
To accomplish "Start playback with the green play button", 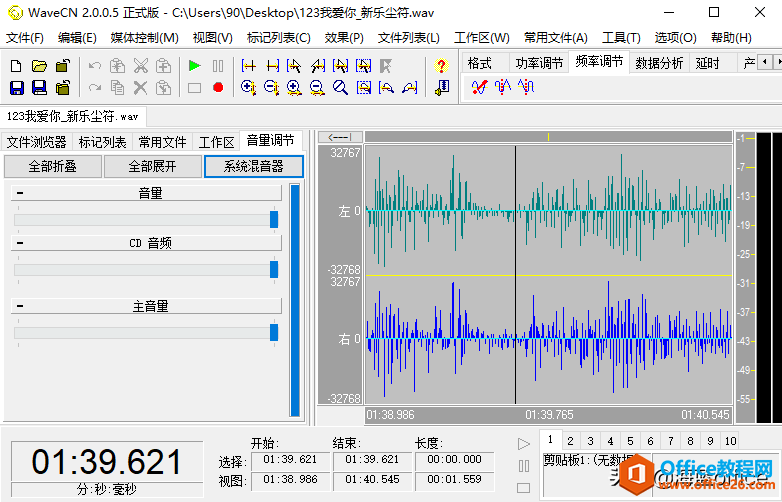I will coord(195,66).
